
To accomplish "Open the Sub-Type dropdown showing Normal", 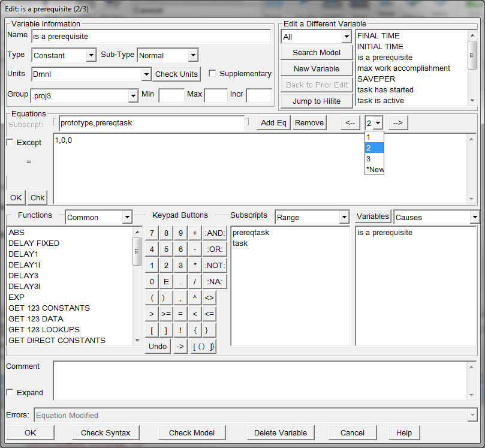I will pos(193,55).
